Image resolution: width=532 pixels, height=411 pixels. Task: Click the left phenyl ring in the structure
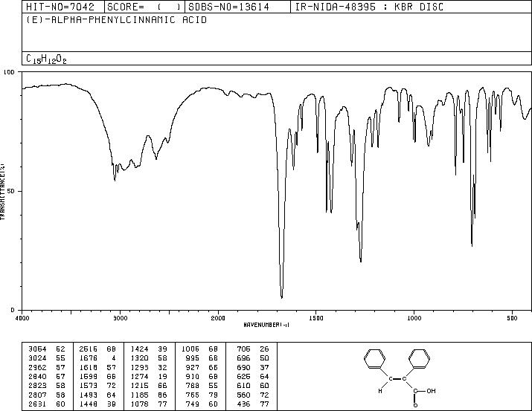click(375, 358)
